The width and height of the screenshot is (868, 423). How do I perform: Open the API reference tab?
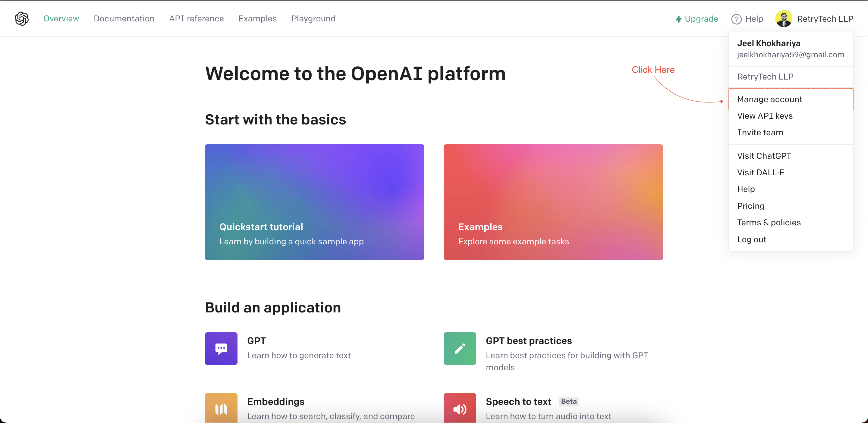(197, 18)
